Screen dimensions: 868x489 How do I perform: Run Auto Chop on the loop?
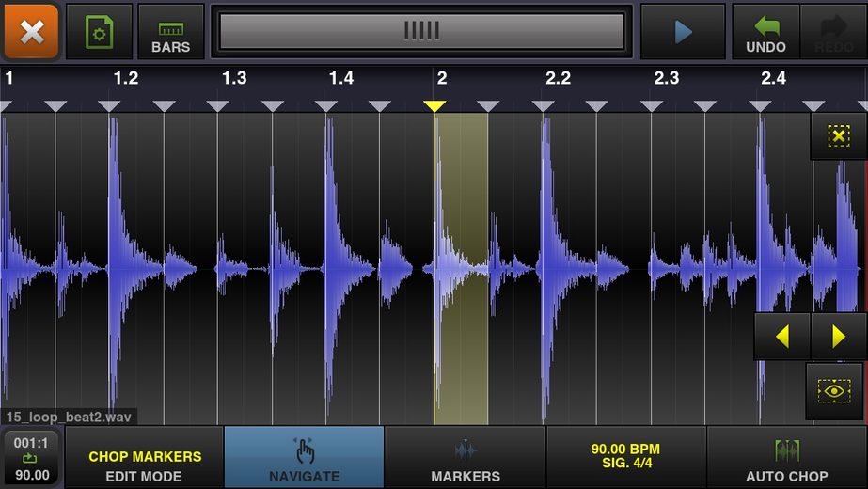(786, 458)
